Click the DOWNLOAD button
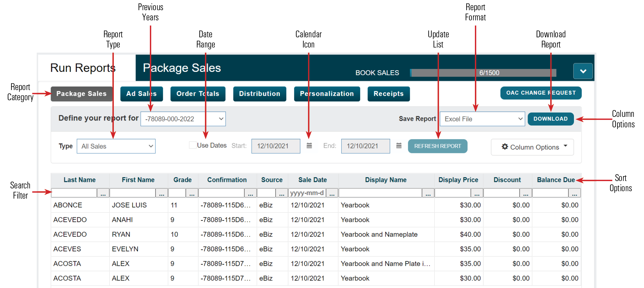The height and width of the screenshot is (288, 644). pos(551,119)
